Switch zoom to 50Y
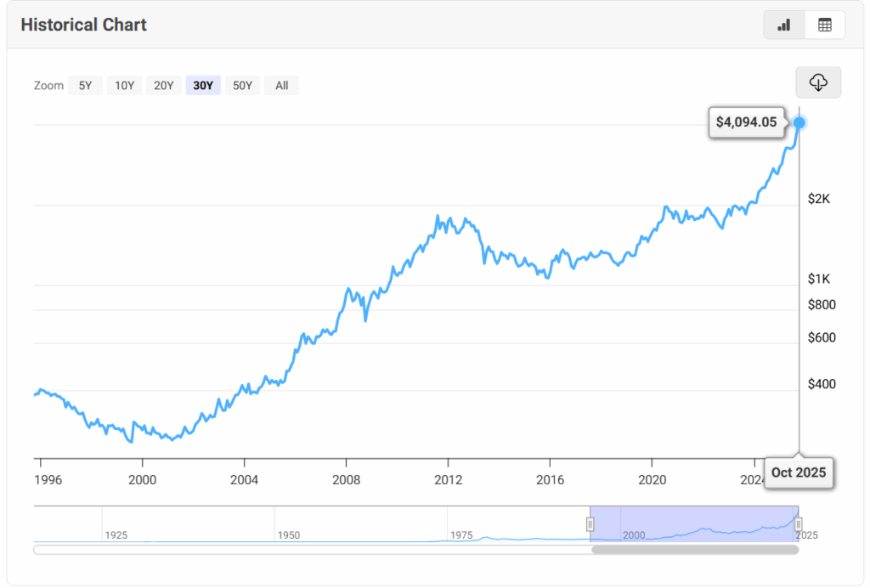 coord(242,85)
